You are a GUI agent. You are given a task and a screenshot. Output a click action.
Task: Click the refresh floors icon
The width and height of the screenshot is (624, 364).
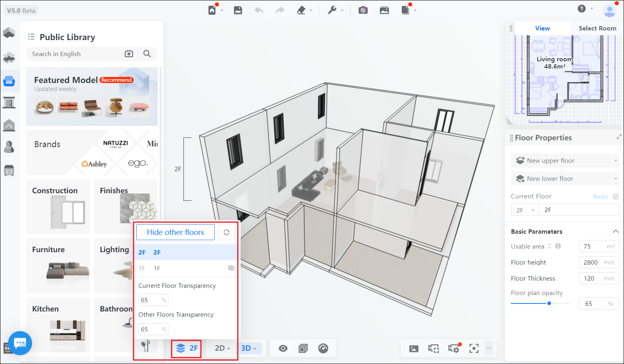coord(227,233)
